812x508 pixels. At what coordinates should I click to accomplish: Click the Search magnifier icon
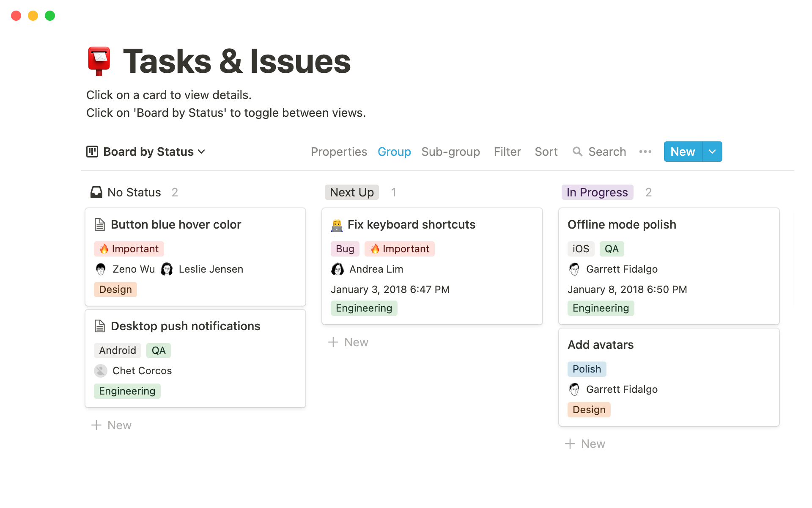coord(577,152)
